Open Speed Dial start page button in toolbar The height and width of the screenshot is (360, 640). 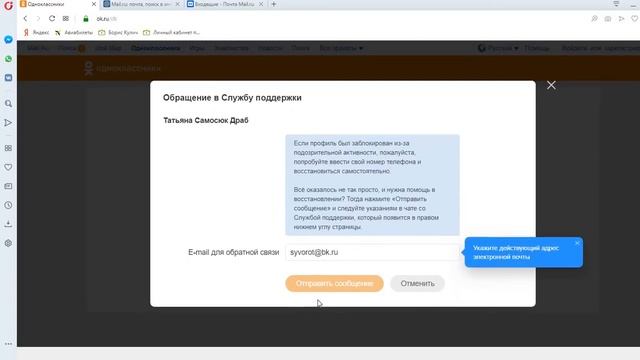(x=66, y=18)
